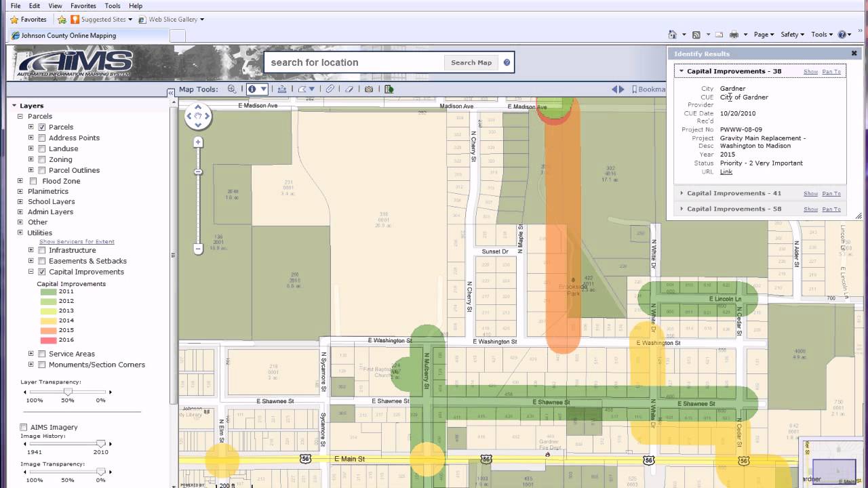
Task: Close the Identify Results panel
Action: pos(854,54)
